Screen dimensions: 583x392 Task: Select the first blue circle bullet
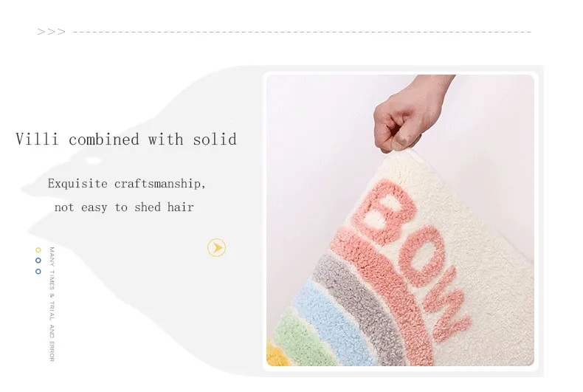38,261
